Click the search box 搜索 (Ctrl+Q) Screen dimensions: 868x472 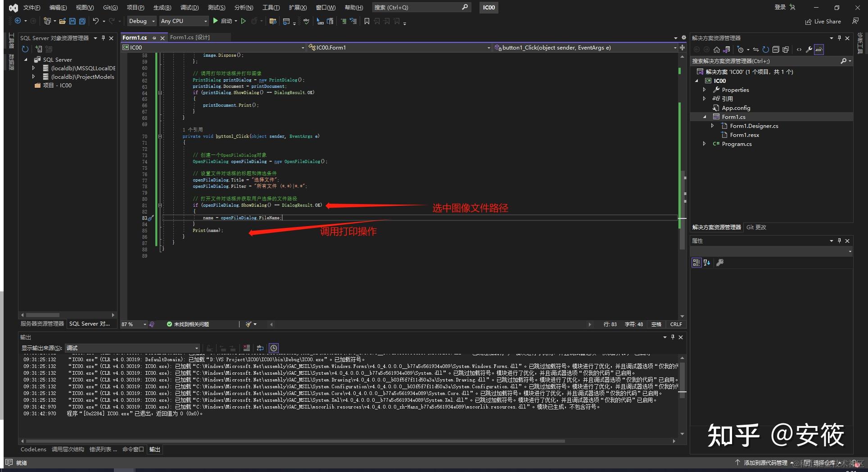tap(420, 8)
